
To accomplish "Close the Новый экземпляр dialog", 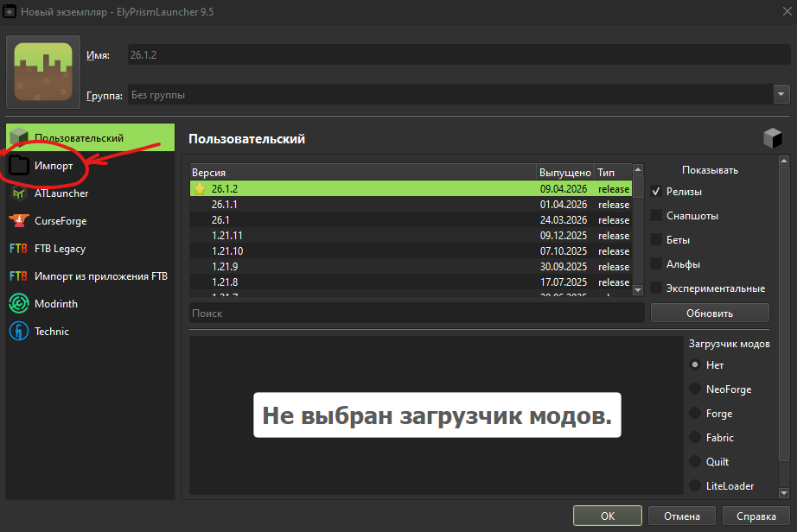I will (x=787, y=11).
